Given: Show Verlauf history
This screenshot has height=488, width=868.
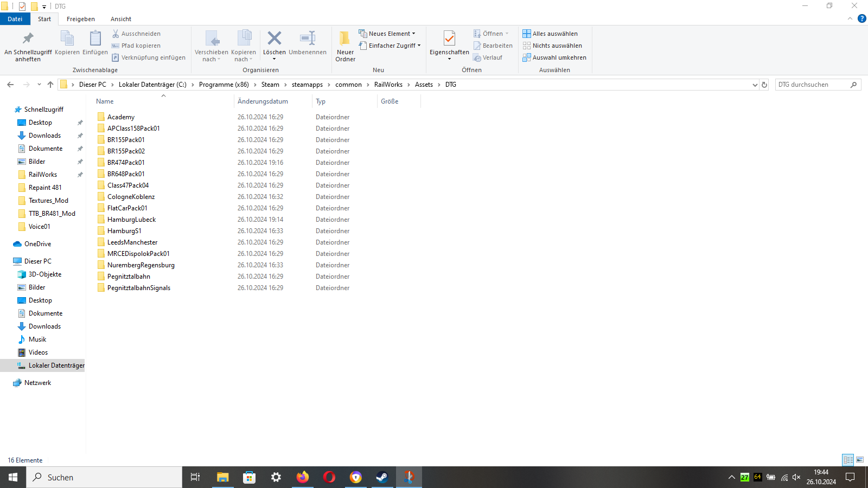Looking at the screenshot, I should [x=488, y=57].
